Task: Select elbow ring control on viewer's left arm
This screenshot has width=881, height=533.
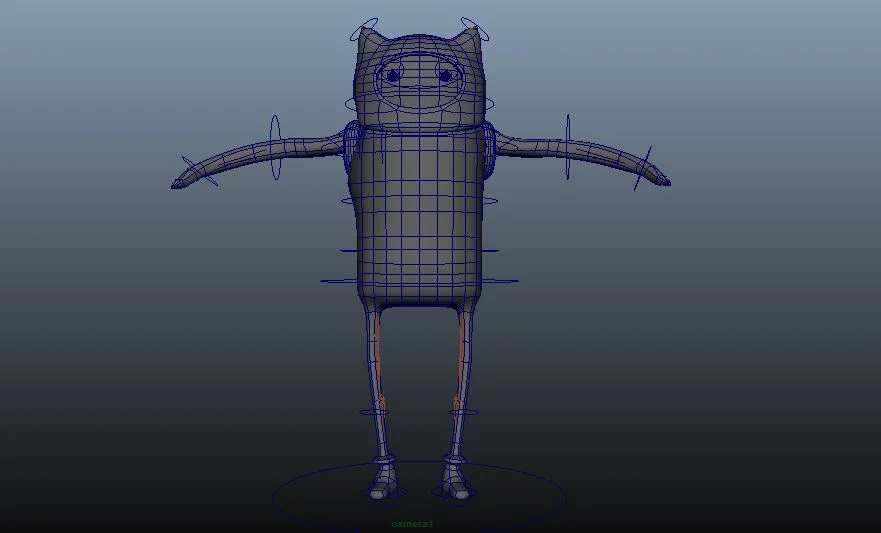Action: pos(275,147)
